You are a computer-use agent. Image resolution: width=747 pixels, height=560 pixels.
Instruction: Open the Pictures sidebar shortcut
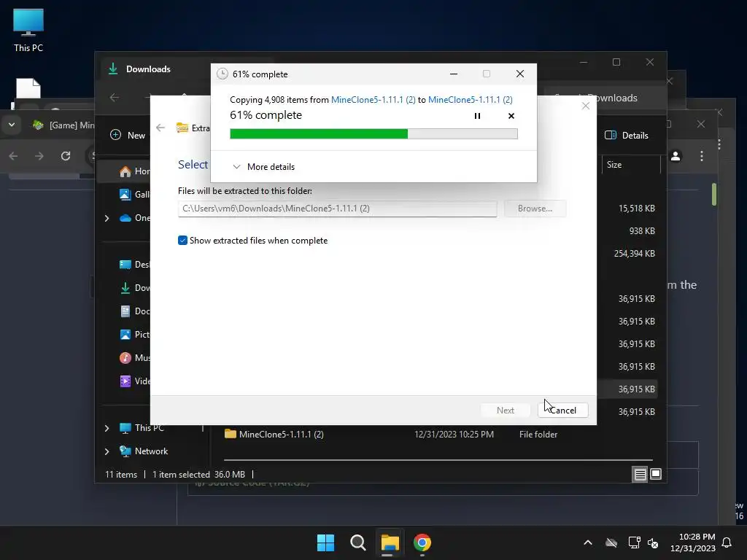(x=134, y=334)
